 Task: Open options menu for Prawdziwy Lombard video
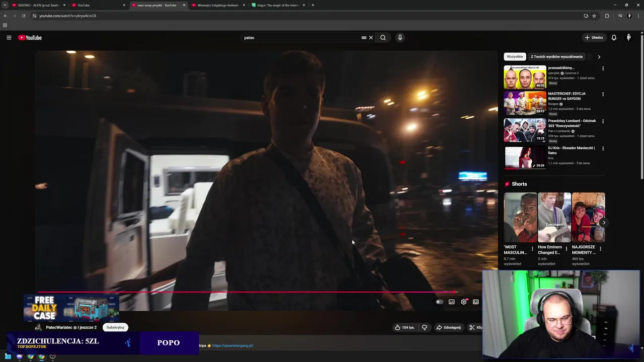pos(603,121)
